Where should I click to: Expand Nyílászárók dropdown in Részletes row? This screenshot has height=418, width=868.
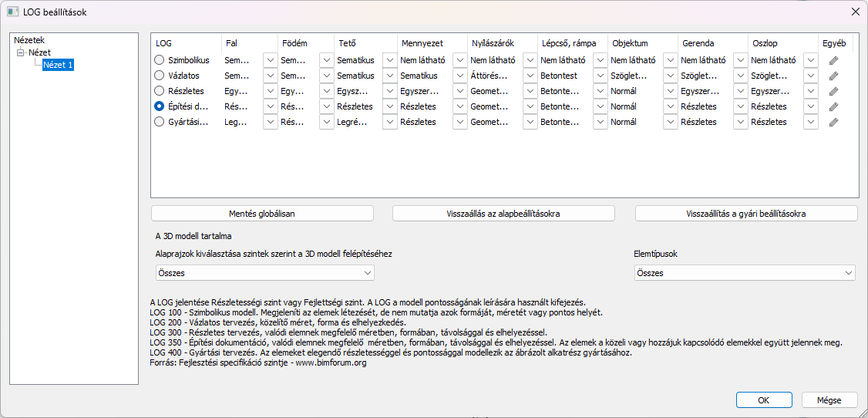click(x=530, y=91)
